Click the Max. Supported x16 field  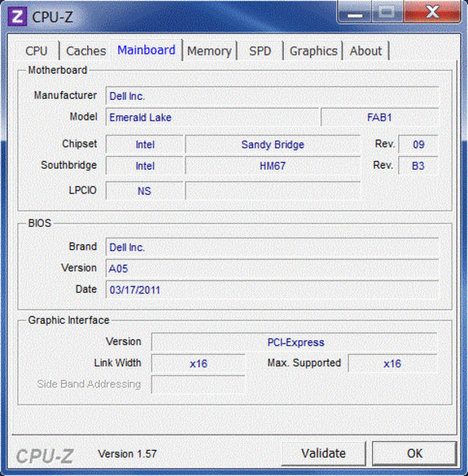(x=393, y=363)
